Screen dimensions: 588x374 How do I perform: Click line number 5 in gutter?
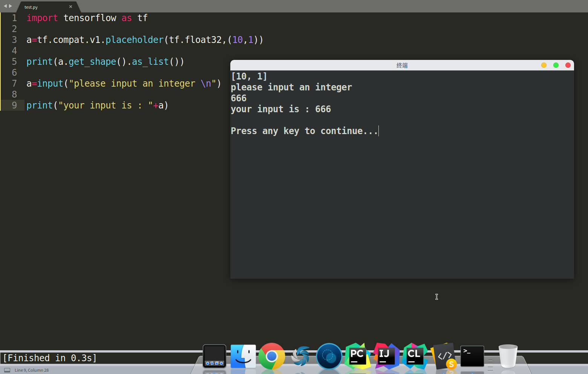click(14, 62)
